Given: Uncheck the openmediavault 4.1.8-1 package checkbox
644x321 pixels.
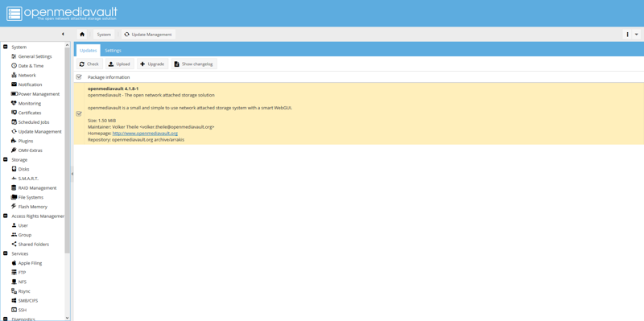Looking at the screenshot, I should [x=79, y=113].
